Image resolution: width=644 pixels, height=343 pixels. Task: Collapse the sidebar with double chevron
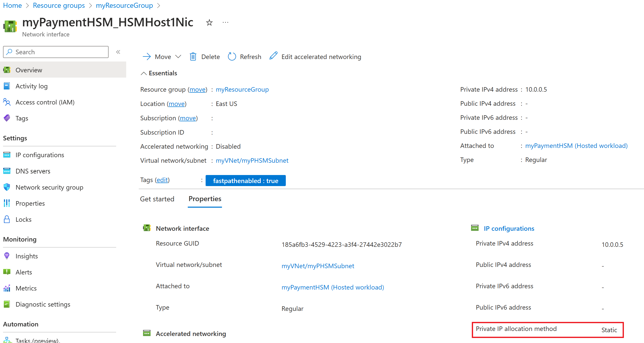pos(118,52)
